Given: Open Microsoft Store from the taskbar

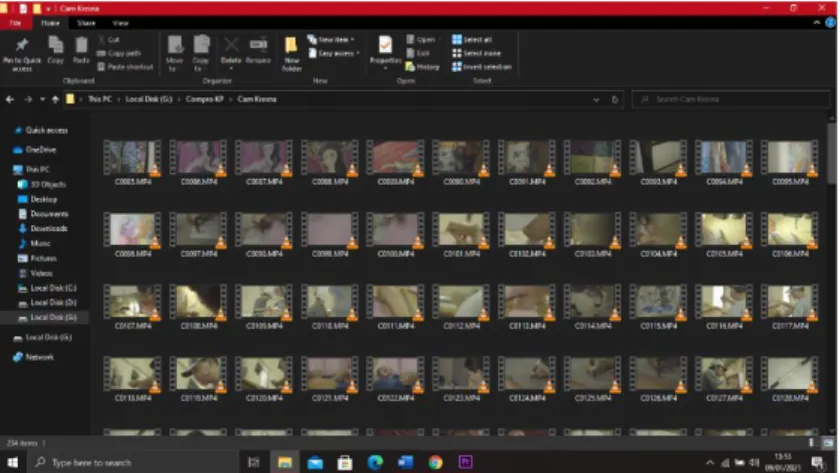Looking at the screenshot, I should pyautogui.click(x=345, y=462).
